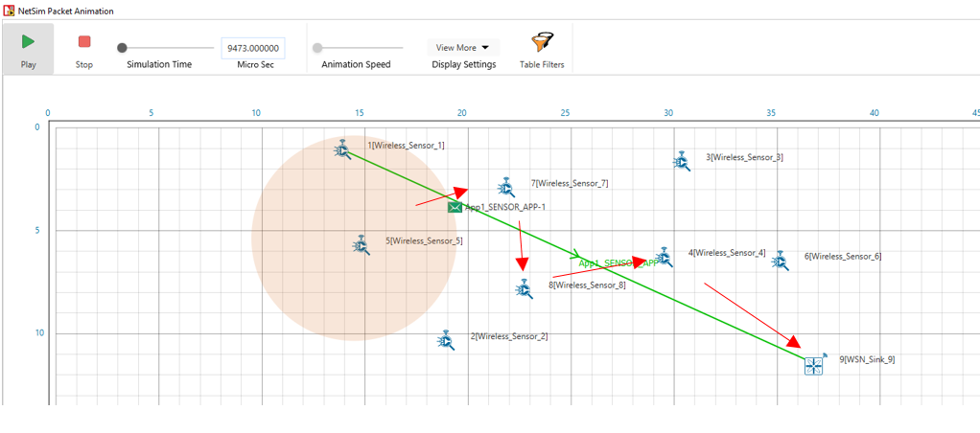
Task: Click the Play button
Action: click(x=28, y=49)
